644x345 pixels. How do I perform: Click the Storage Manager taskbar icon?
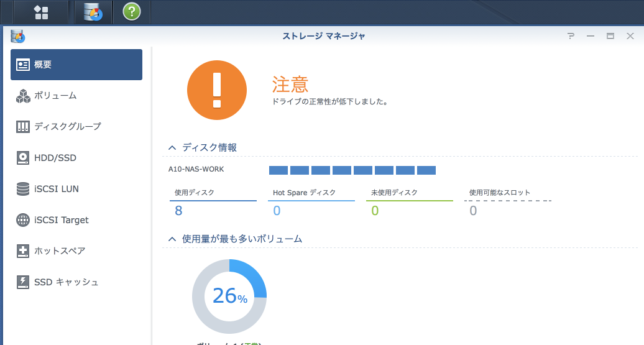[93, 12]
